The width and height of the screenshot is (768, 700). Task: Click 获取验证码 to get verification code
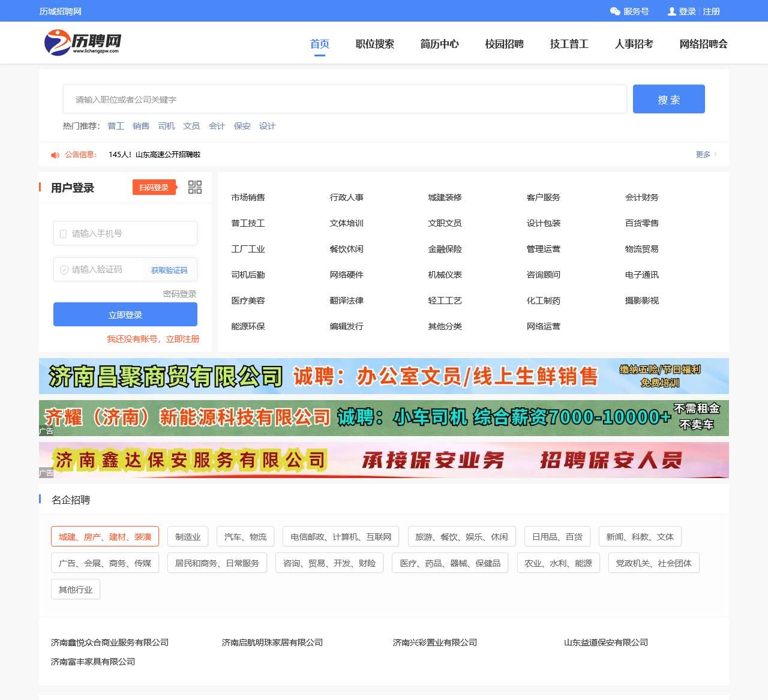(171, 269)
